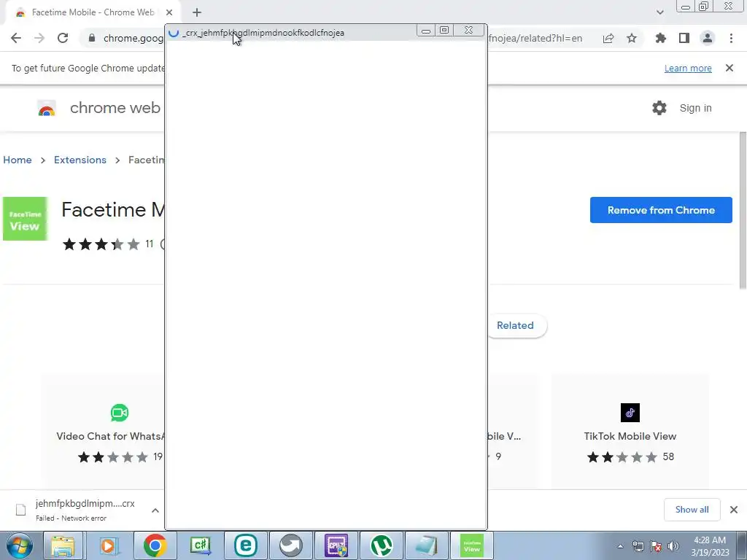Image resolution: width=747 pixels, height=560 pixels.
Task: Open the C# application taskbar icon
Action: click(200, 545)
